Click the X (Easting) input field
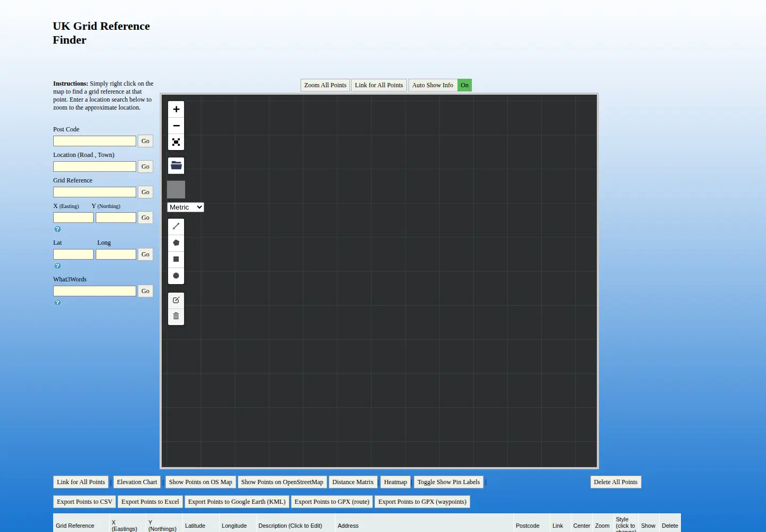This screenshot has height=532, width=766. point(73,218)
